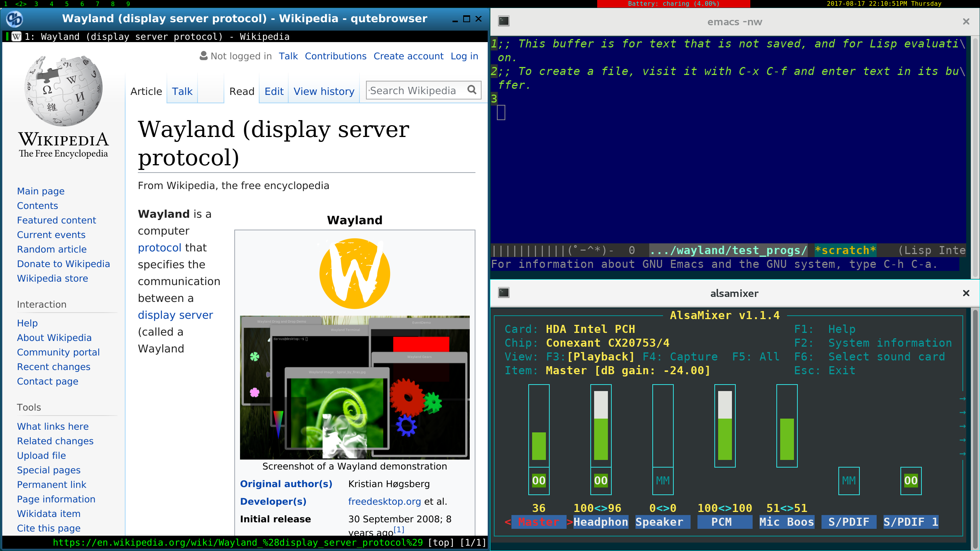This screenshot has width=980, height=551.
Task: Select the View history tab
Action: tap(324, 91)
